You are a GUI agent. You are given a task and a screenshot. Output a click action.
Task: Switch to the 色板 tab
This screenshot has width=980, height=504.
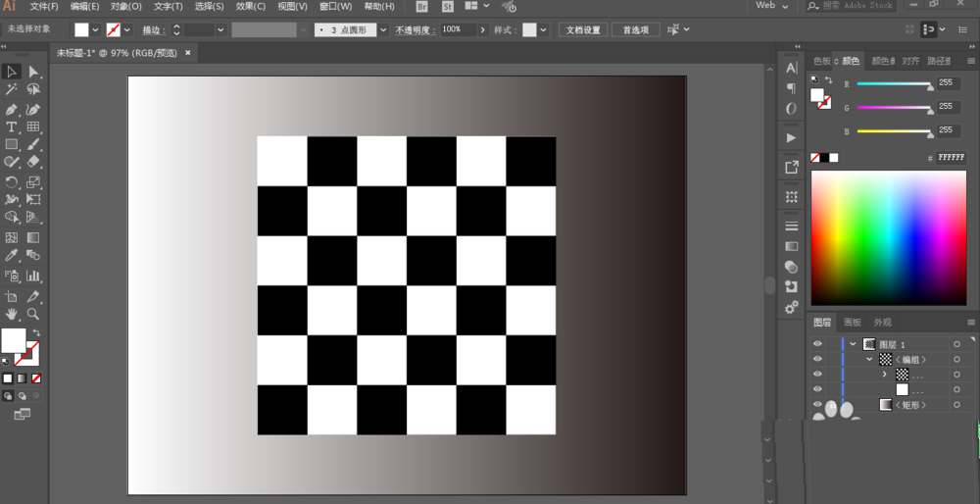point(822,61)
